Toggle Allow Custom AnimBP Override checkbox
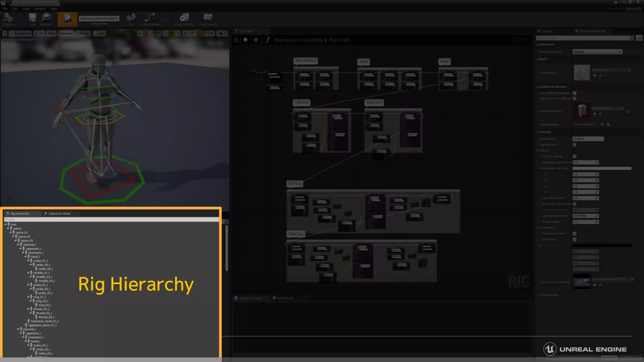 [575, 99]
